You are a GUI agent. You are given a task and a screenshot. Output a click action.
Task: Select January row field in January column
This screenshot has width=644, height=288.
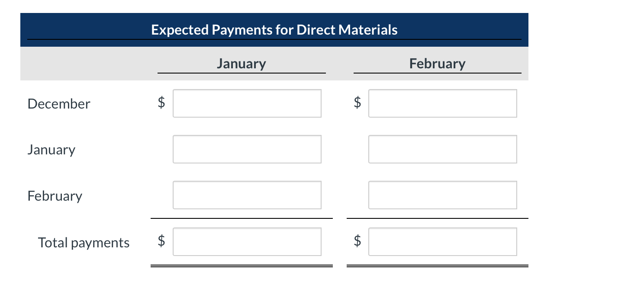pyautogui.click(x=247, y=149)
